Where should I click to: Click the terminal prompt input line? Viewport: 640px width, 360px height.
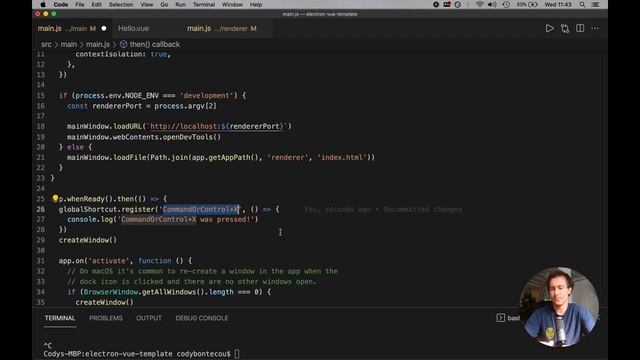click(141, 354)
